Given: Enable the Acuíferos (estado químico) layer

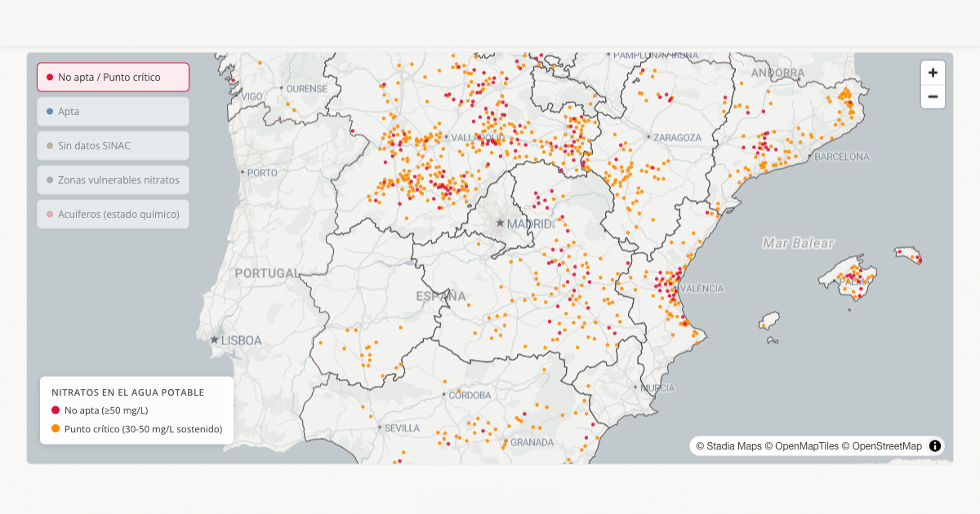Looking at the screenshot, I should click(x=112, y=214).
